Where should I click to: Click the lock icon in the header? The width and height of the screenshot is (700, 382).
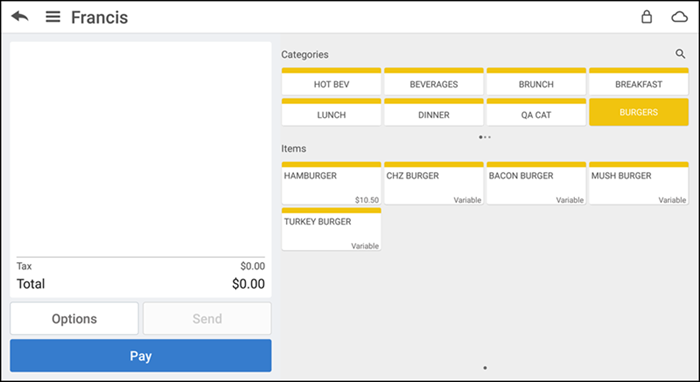646,17
